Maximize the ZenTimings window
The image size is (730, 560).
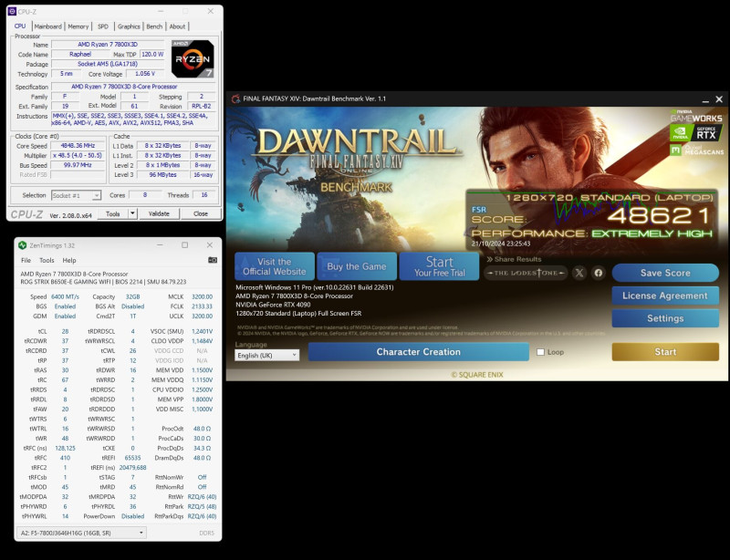point(185,244)
